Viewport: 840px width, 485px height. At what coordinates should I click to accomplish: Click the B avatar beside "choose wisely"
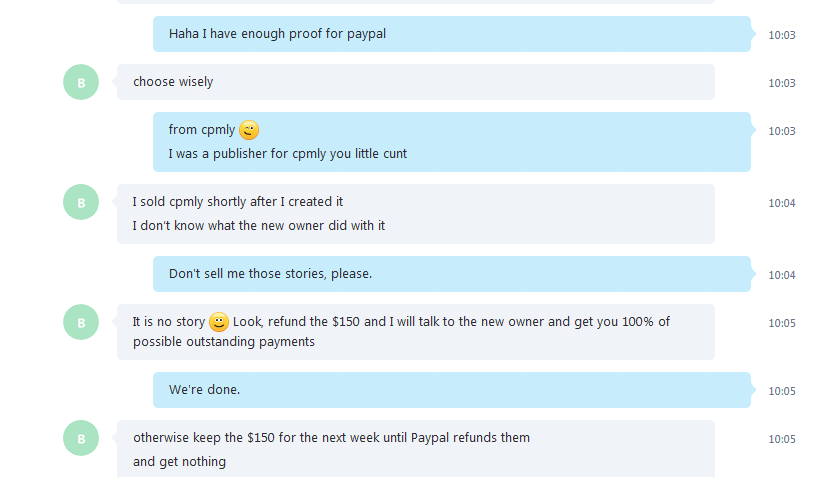(x=81, y=82)
